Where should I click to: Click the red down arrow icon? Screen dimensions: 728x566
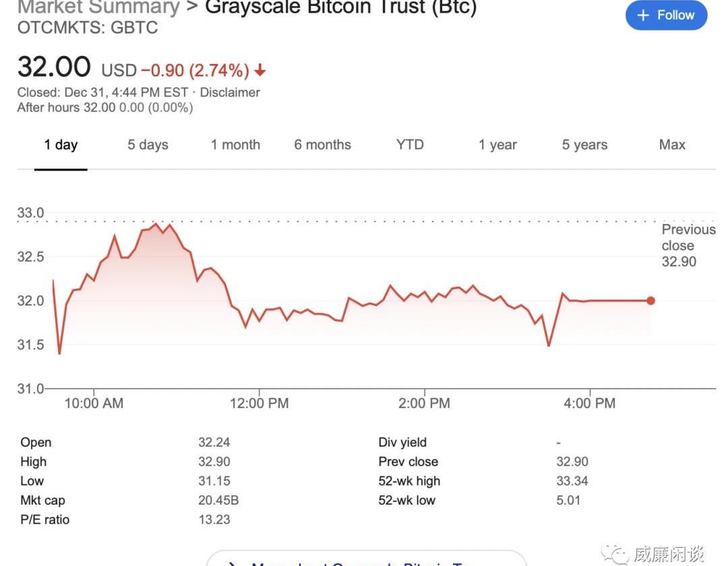tap(260, 70)
